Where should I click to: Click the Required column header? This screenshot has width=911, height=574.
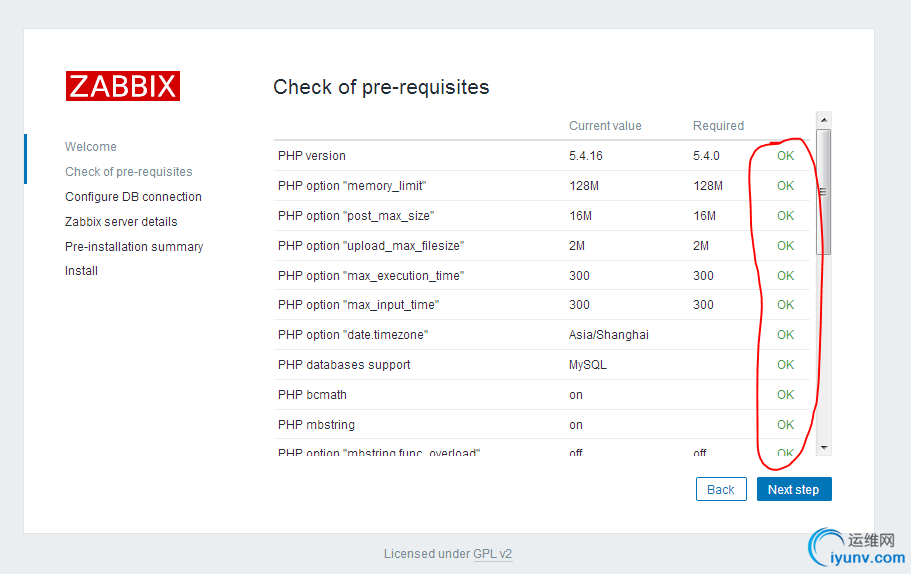coord(718,126)
